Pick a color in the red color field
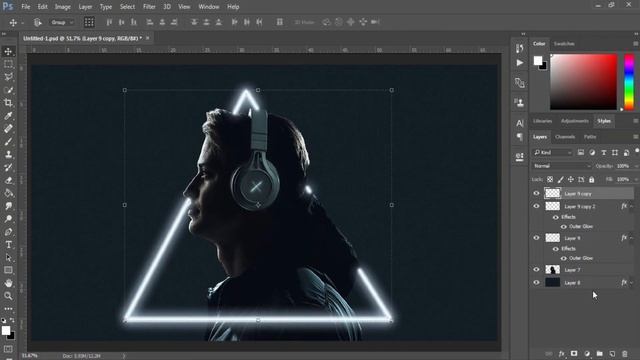Image resolution: width=640 pixels, height=360 pixels. (584, 82)
